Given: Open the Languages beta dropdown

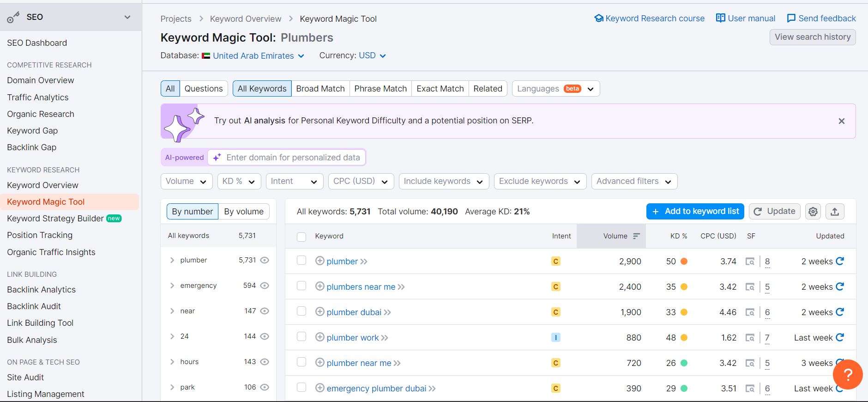Looking at the screenshot, I should tap(556, 89).
